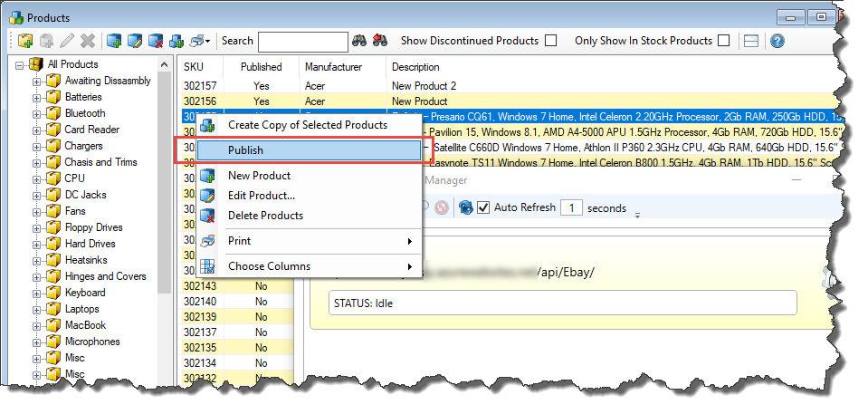Click the New Product description for SKU 302156
This screenshot has width=868, height=414.
pos(420,101)
